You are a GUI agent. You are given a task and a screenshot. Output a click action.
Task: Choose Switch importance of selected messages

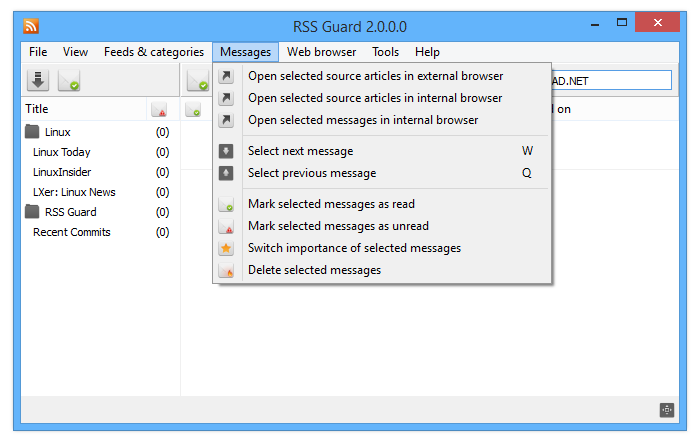pos(382,248)
